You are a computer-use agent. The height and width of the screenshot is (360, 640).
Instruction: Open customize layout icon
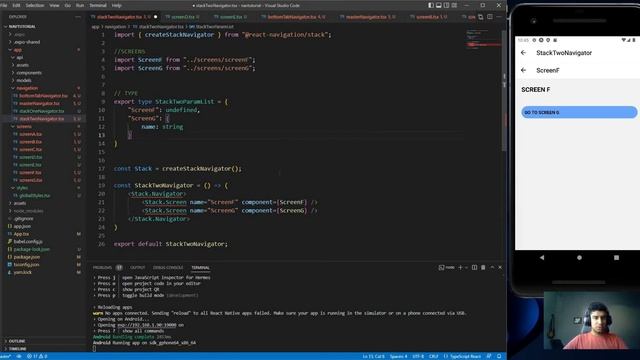coord(454,5)
